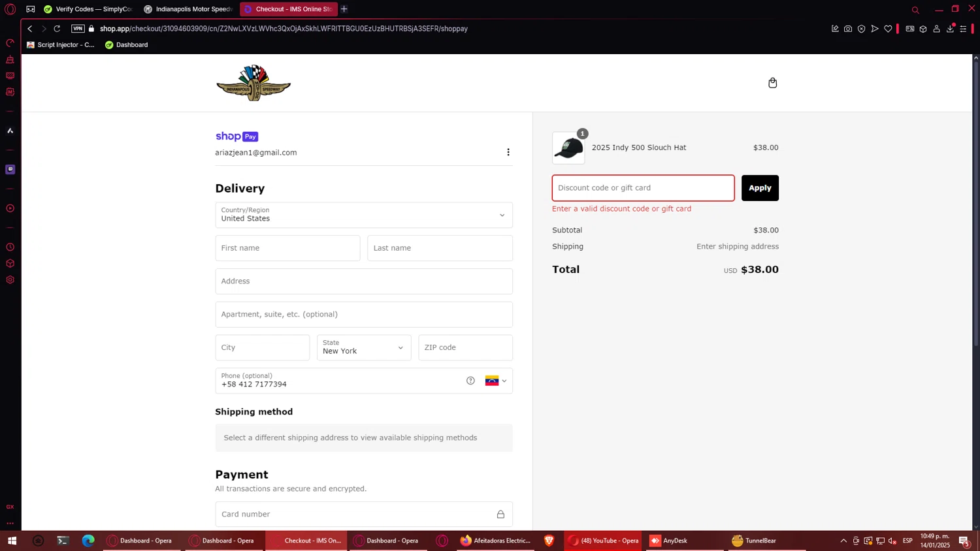This screenshot has height=551, width=980.
Task: Show hidden system tray icons
Action: point(843,541)
